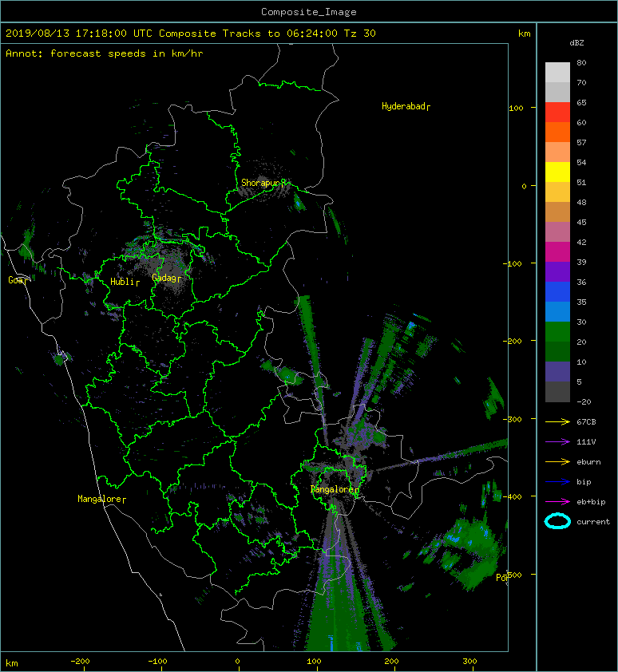Screen dimensions: 618x672
Task: Click the orange 60 dBZ color swatch
Action: coord(557,132)
